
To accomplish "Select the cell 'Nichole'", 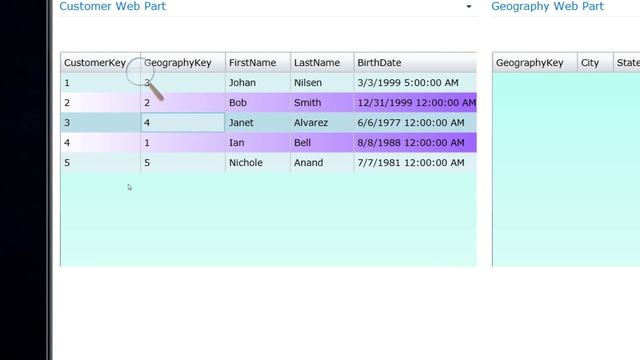I will [x=258, y=162].
